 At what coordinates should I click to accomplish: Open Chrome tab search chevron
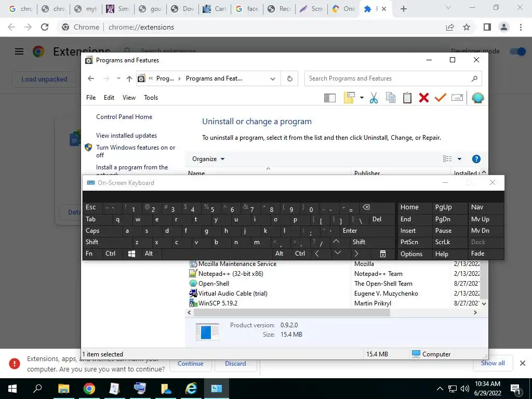448,7
